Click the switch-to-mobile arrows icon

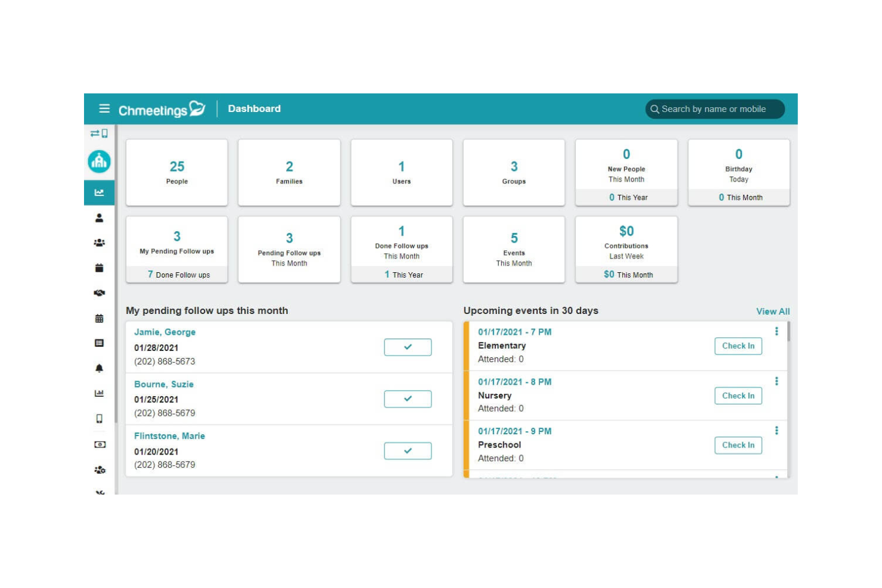[99, 133]
